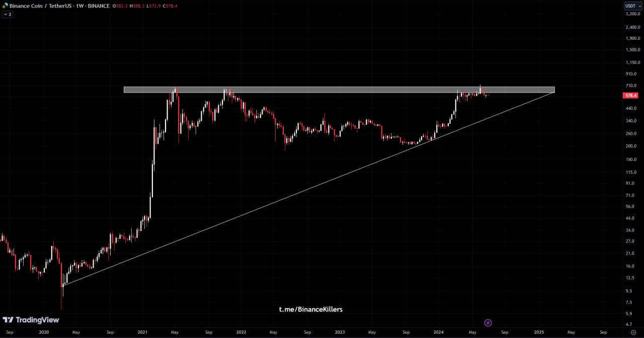
Task: Click the 2021 label on time axis
Action: tap(142, 332)
